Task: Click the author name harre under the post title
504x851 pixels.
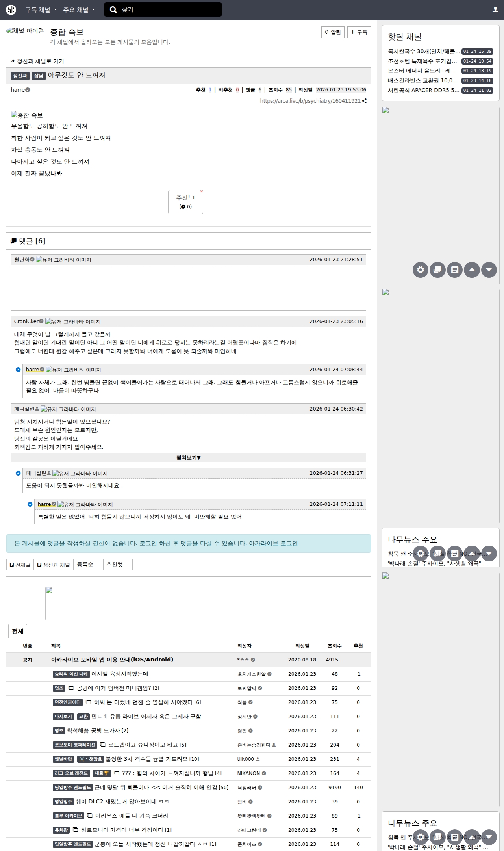Action: tap(18, 90)
